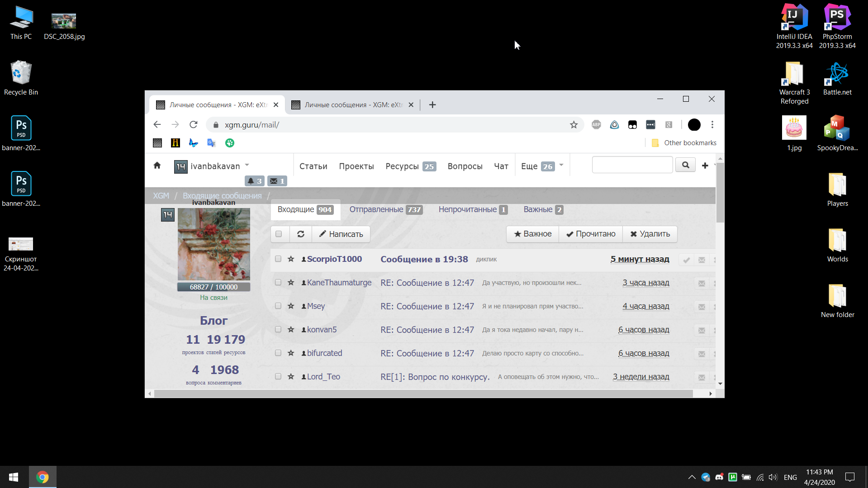Open the Google Translate bookmark
The image size is (868, 488).
211,143
